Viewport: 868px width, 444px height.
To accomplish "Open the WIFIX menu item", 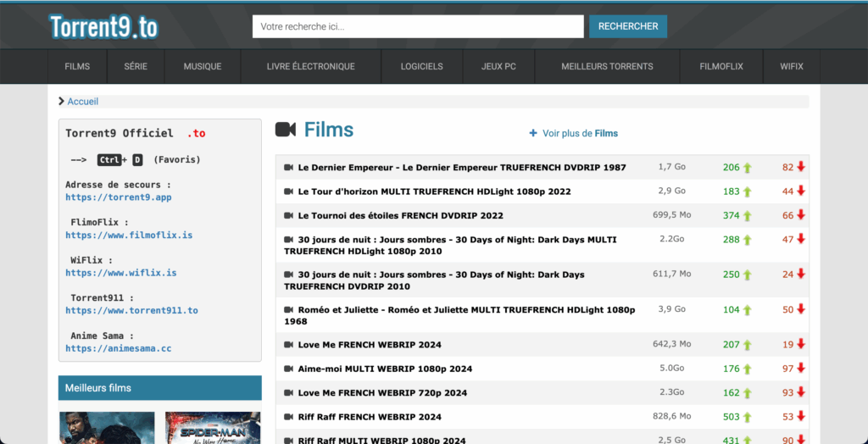I will pyautogui.click(x=792, y=66).
